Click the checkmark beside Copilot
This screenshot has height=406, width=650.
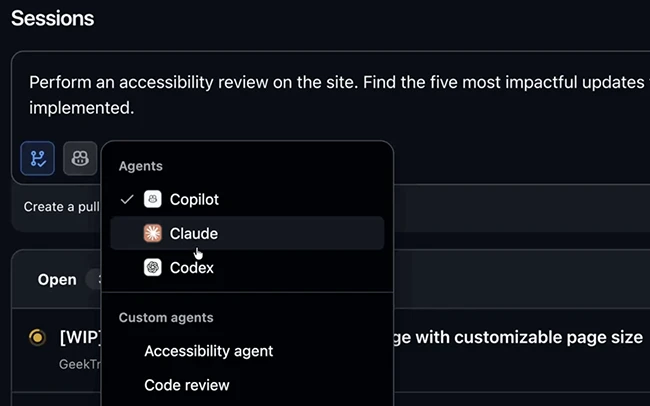click(126, 199)
